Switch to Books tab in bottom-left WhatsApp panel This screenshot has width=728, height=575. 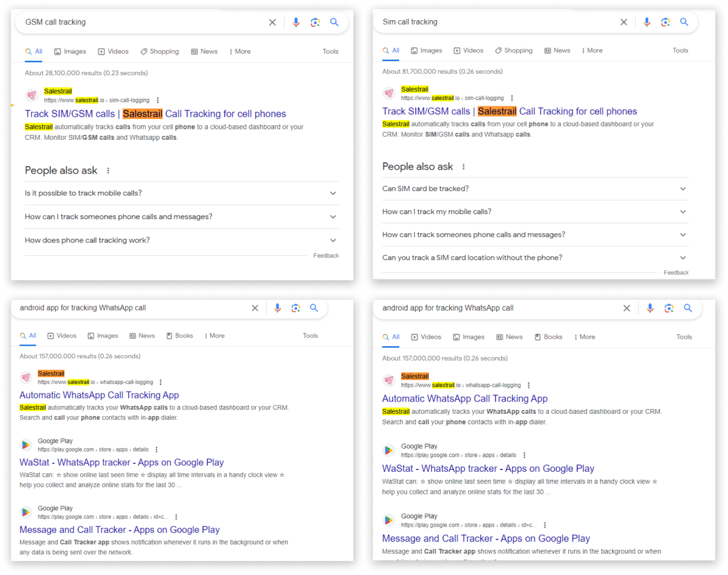coord(179,336)
